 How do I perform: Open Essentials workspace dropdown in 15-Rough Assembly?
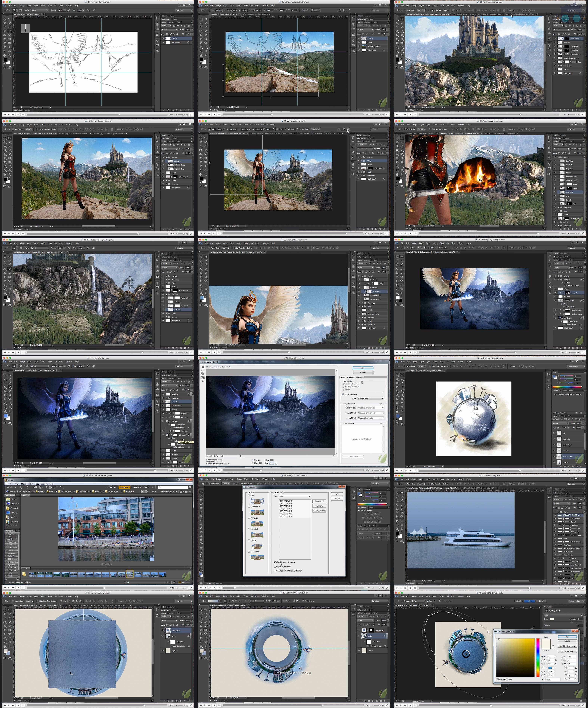(x=380, y=484)
